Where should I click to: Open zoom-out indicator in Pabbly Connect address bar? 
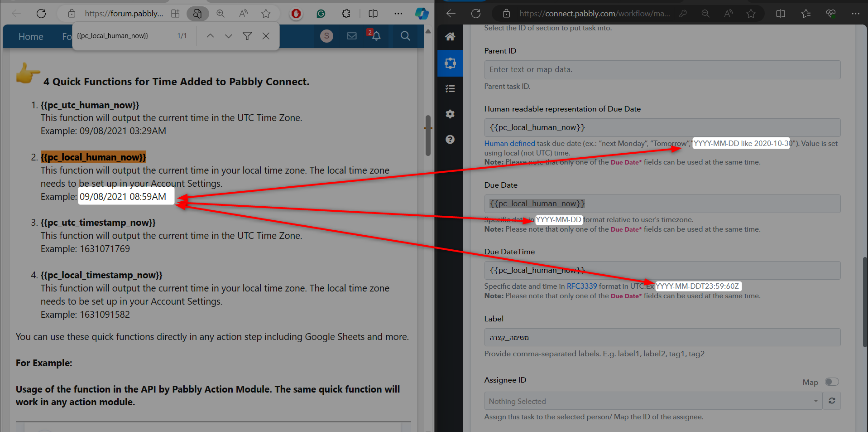[705, 14]
